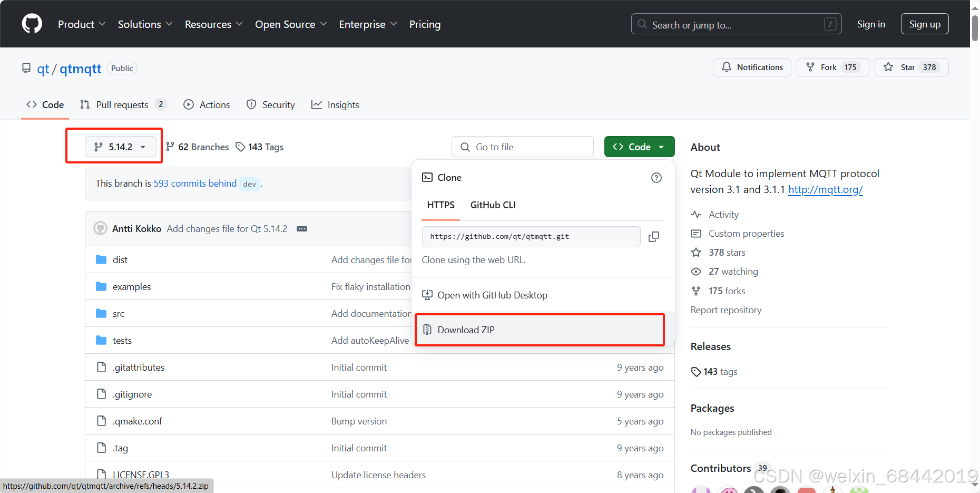Click the .gitignore file icon
This screenshot has height=493, width=980.
(101, 394)
